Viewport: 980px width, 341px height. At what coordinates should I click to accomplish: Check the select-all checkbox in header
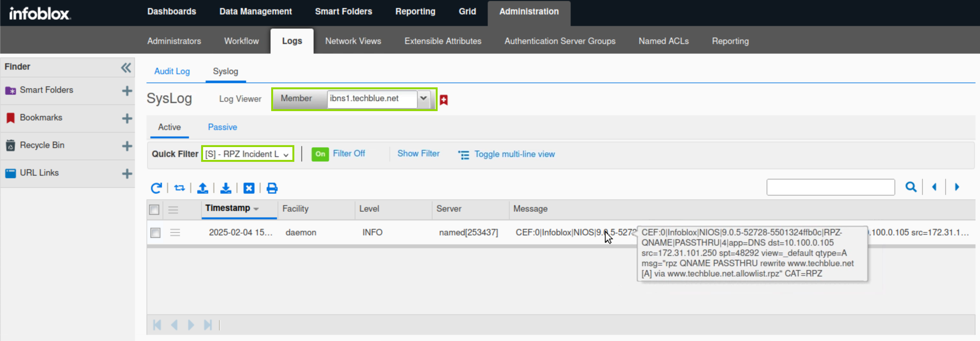(x=154, y=209)
